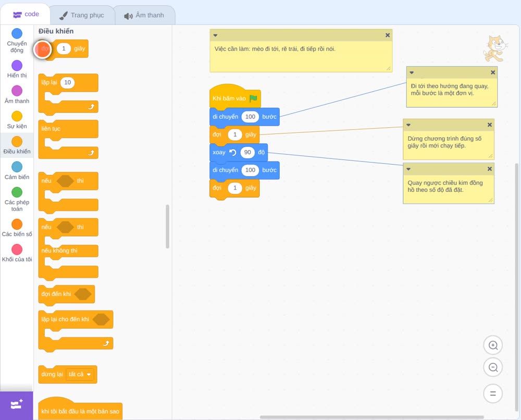Zoom out the workspace
521x420 pixels.
pos(493,367)
